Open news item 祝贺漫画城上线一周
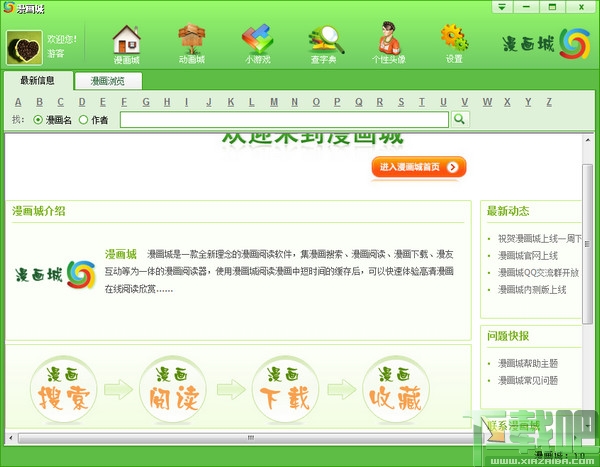The height and width of the screenshot is (467, 600). [540, 238]
